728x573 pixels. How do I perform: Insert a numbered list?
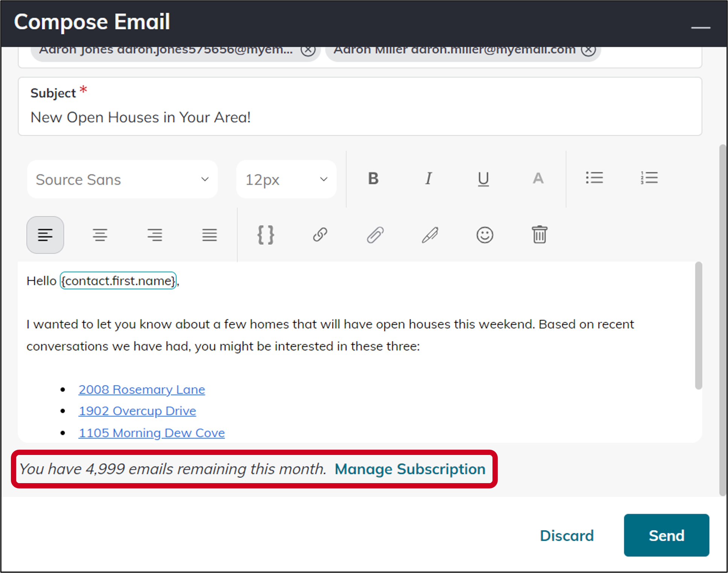click(x=649, y=178)
